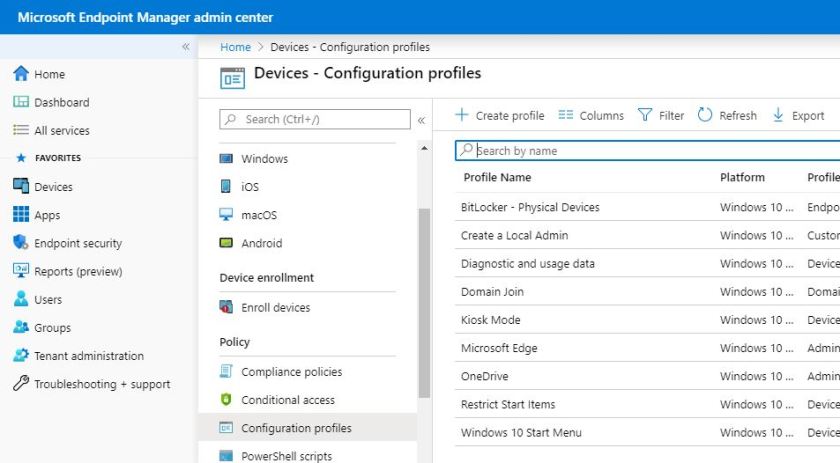Click the Home breadcrumb link
This screenshot has width=840, height=463.
pos(235,47)
